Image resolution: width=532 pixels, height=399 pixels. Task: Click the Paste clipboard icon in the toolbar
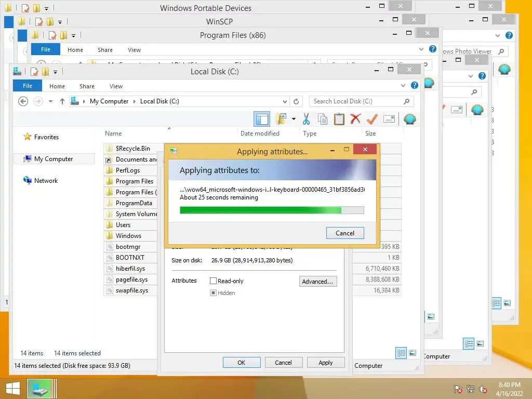339,119
